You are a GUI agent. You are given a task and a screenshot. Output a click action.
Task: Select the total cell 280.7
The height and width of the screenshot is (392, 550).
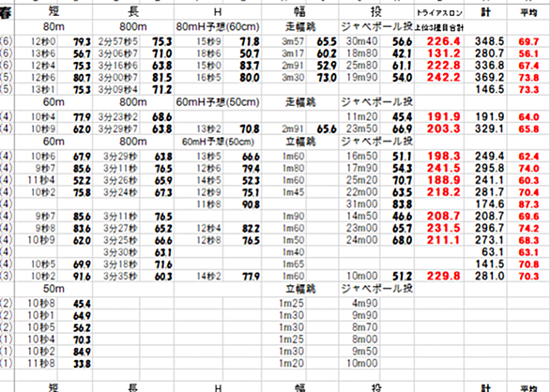point(489,53)
